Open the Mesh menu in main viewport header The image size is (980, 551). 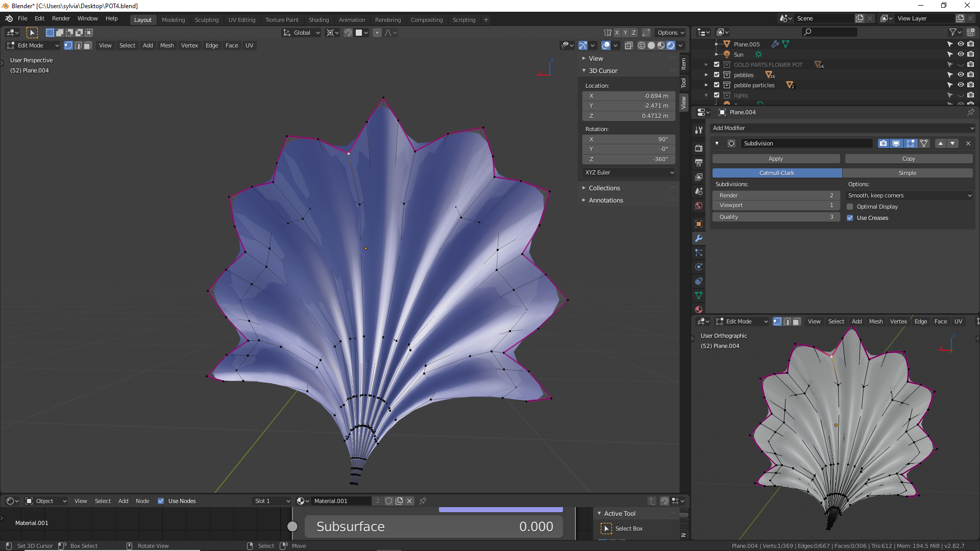click(x=167, y=45)
